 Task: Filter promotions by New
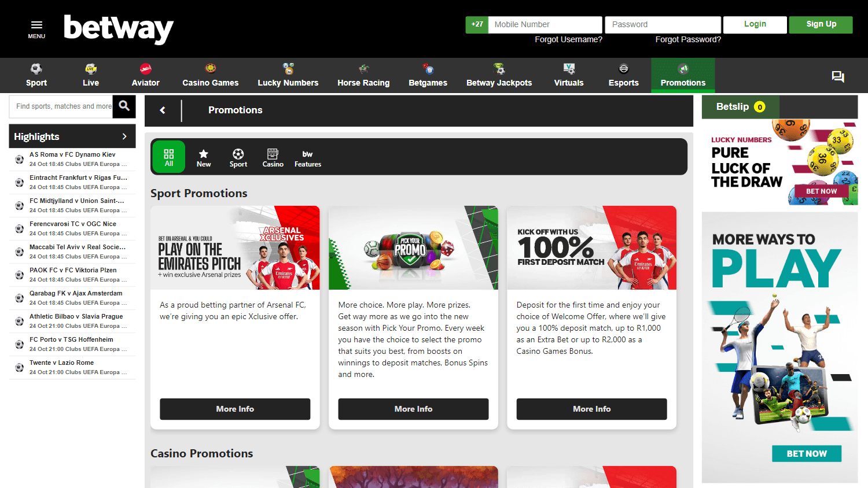point(204,158)
